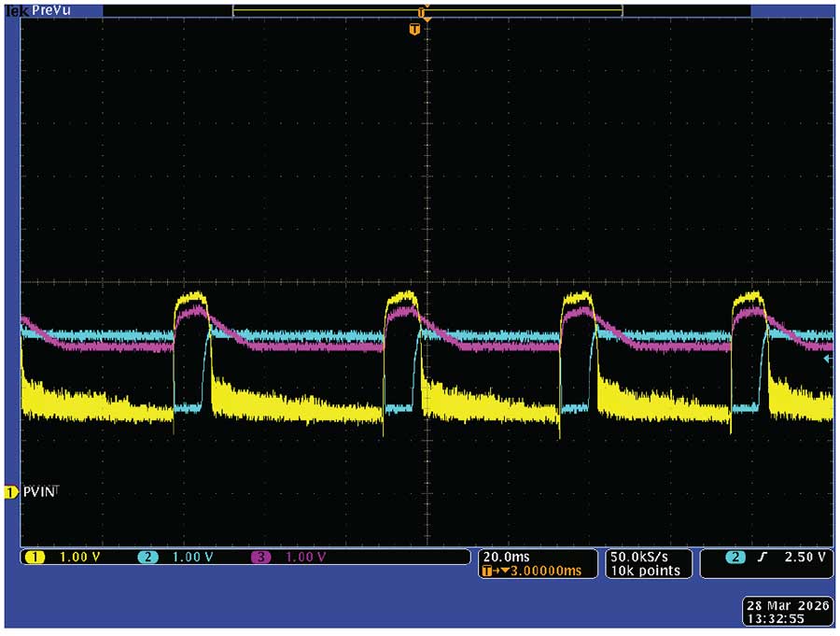This screenshot has height=636, width=840.
Task: Click the rising edge trigger slope icon
Action: (763, 558)
